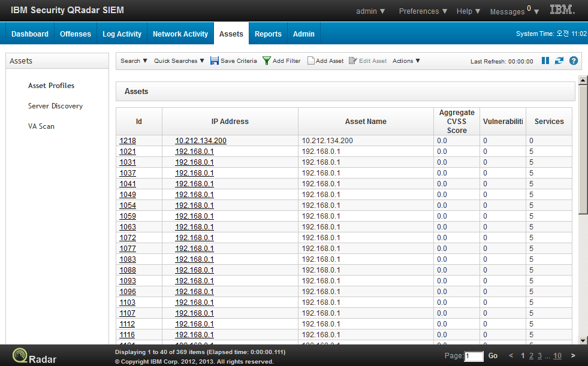Switch to the Offenses tab

[x=75, y=34]
